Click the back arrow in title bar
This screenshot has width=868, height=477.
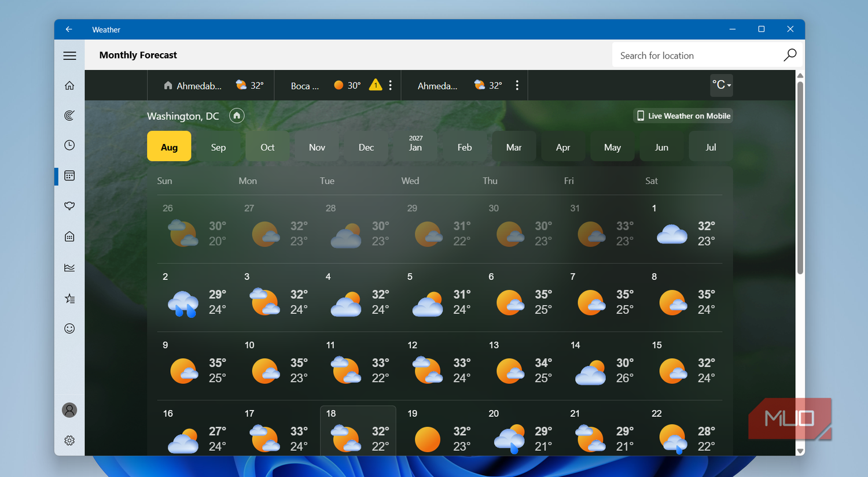pos(69,29)
